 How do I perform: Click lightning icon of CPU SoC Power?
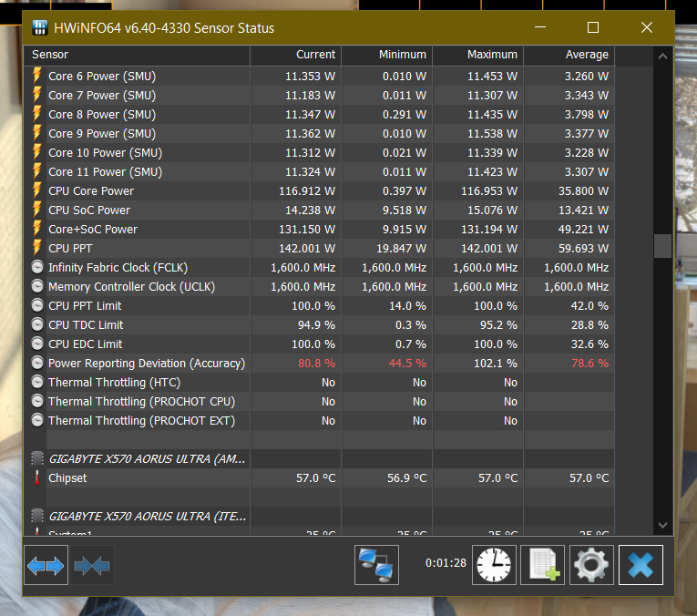pyautogui.click(x=37, y=210)
